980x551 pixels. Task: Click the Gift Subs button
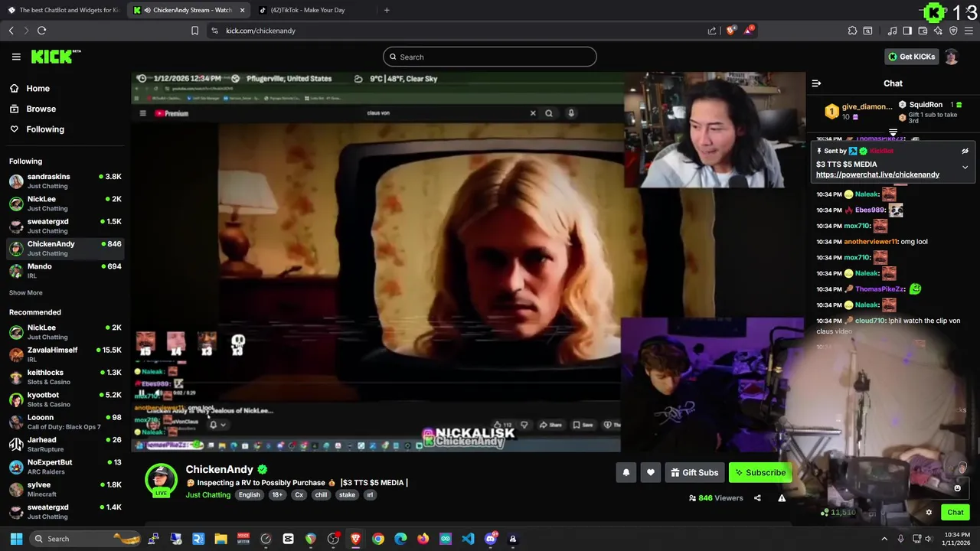tap(694, 473)
